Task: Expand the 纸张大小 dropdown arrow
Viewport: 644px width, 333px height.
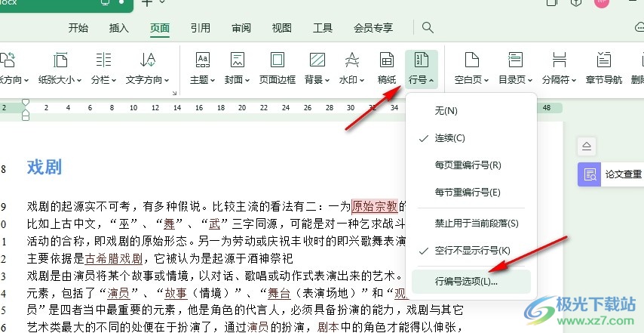Action: pos(79,80)
